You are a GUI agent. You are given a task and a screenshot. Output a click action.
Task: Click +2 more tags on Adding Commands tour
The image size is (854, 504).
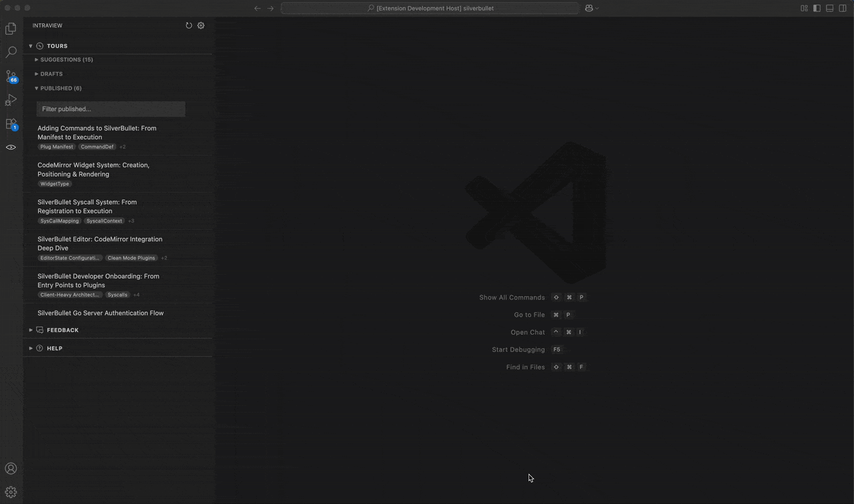tap(123, 147)
